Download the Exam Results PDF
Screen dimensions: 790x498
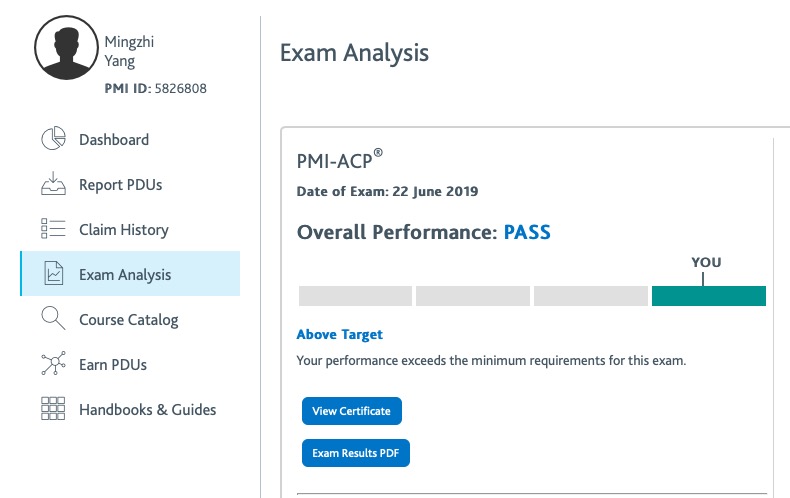[356, 453]
